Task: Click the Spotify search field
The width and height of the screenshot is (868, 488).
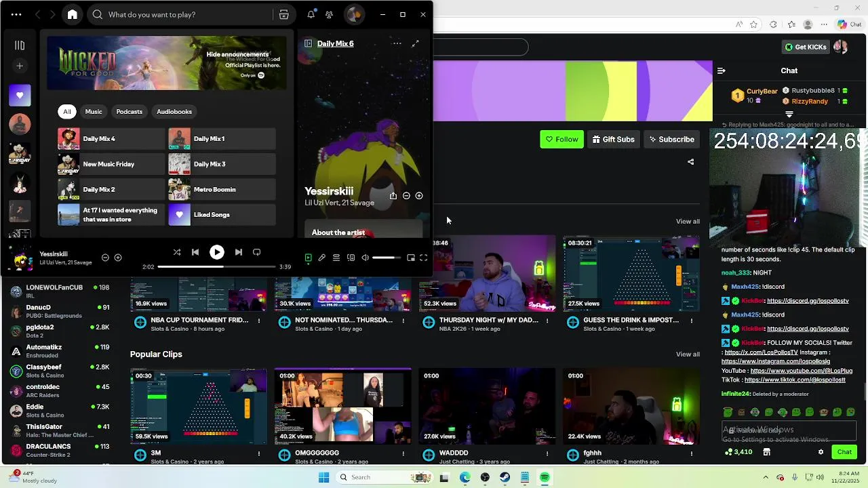Action: (x=190, y=14)
